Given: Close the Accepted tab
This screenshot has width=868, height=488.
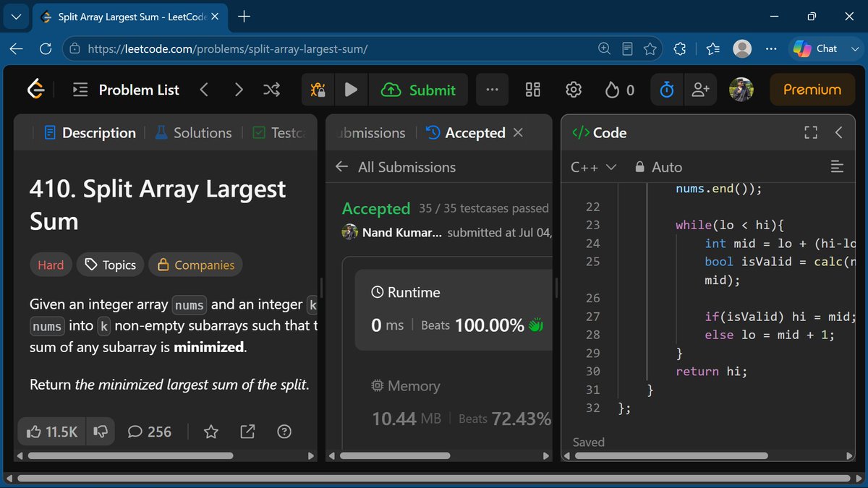Looking at the screenshot, I should (x=518, y=133).
